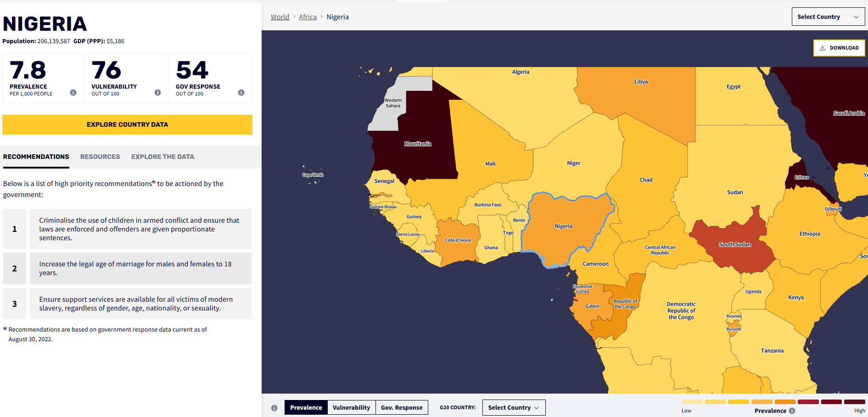Select Western Sahara on the map
This screenshot has height=417, width=868.
(x=393, y=103)
